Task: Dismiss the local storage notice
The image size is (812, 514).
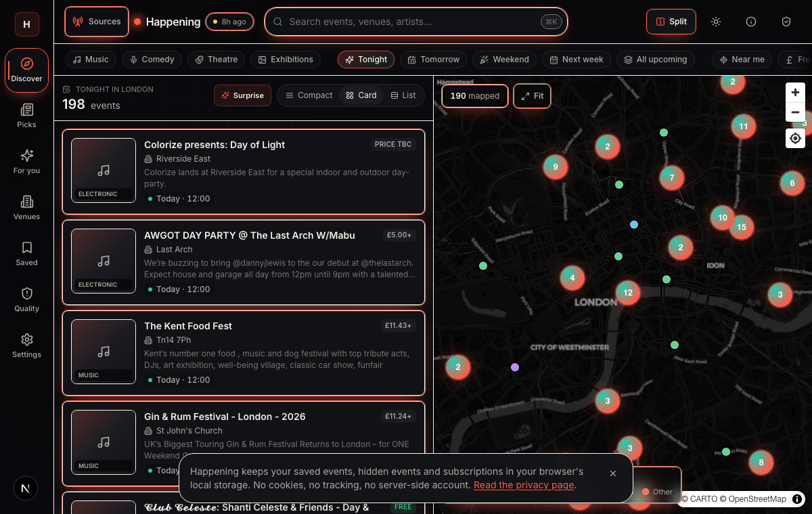Action: [x=613, y=473]
